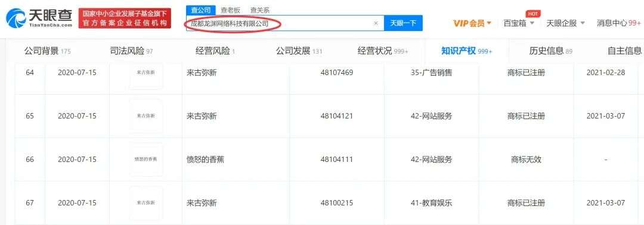Image resolution: width=644 pixels, height=225 pixels.
Task: Click date 2021-03-07 in row 67
Action: click(x=605, y=203)
